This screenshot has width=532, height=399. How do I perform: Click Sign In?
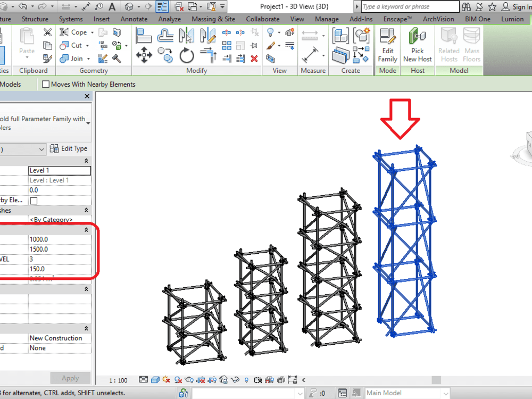(x=517, y=6)
